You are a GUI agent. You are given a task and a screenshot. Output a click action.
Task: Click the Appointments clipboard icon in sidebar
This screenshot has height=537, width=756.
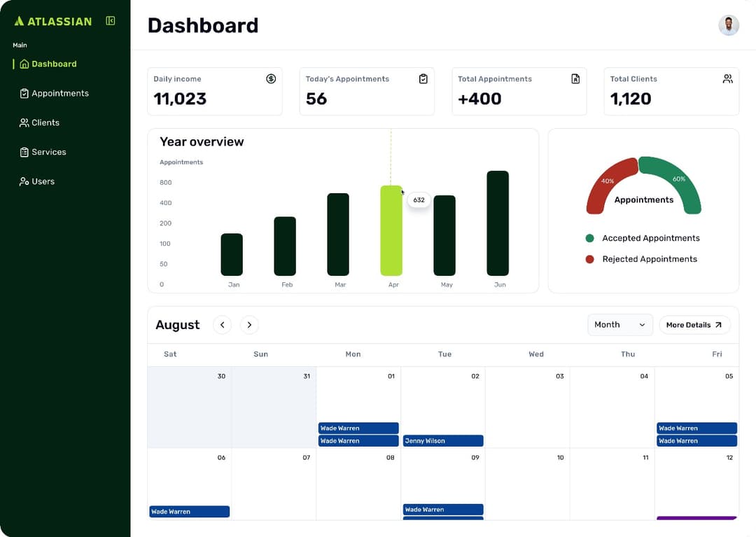coord(24,94)
